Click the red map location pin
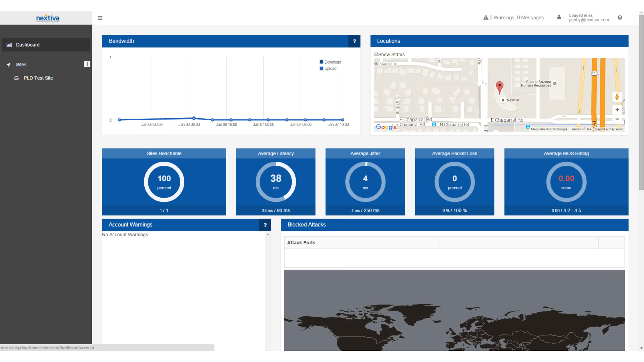This screenshot has width=644, height=362. (x=499, y=88)
